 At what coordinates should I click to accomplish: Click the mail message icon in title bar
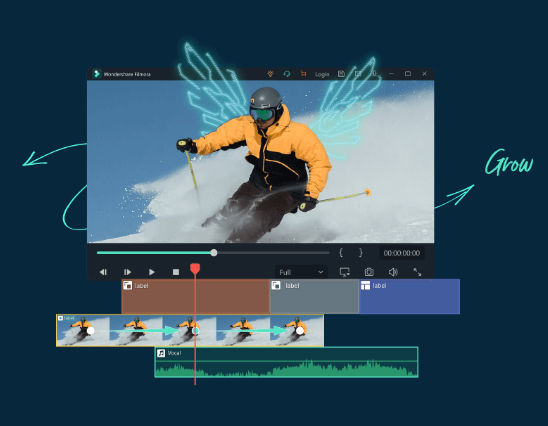coord(358,74)
